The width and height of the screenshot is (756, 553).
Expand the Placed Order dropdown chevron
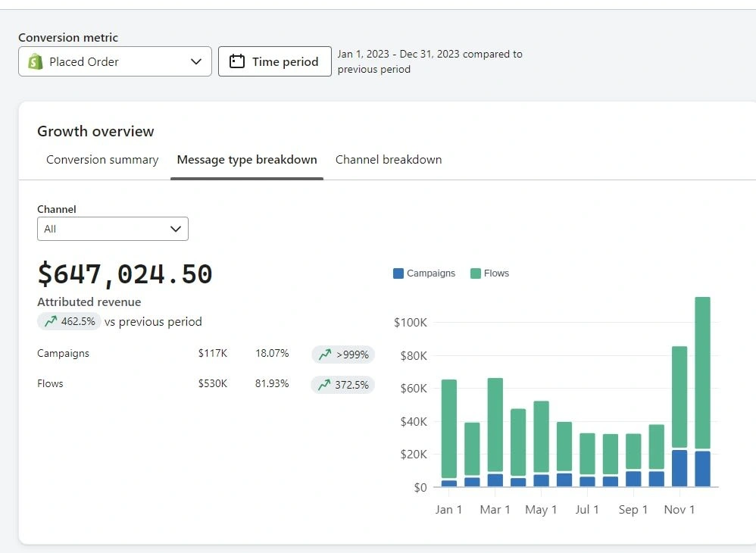pyautogui.click(x=196, y=62)
